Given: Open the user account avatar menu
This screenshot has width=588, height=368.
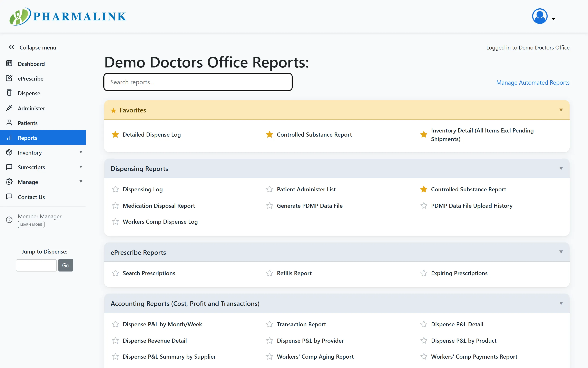Looking at the screenshot, I should pos(539,16).
